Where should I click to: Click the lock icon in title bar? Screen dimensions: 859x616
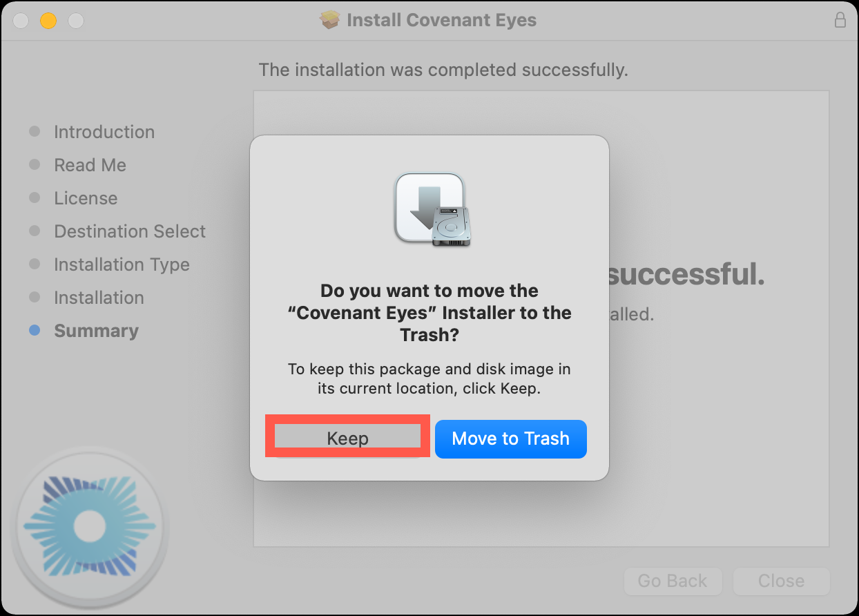(x=840, y=19)
